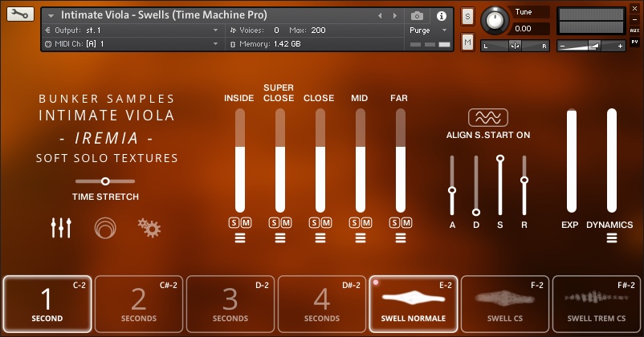Click the camera snapshot icon
Screen dimensions: 644x337
(417, 15)
